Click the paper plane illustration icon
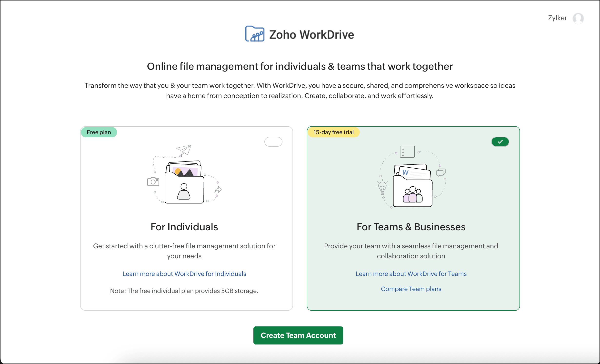The height and width of the screenshot is (364, 600). click(184, 150)
